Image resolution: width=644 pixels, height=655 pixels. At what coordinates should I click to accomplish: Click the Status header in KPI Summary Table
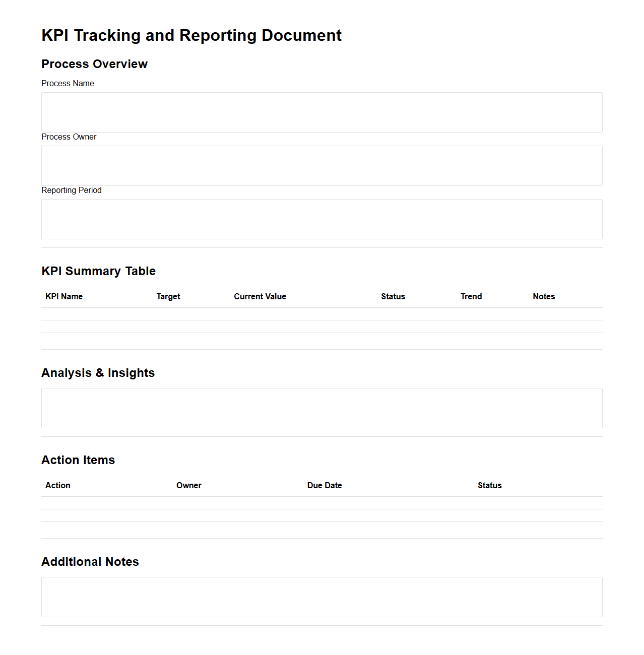(x=393, y=296)
